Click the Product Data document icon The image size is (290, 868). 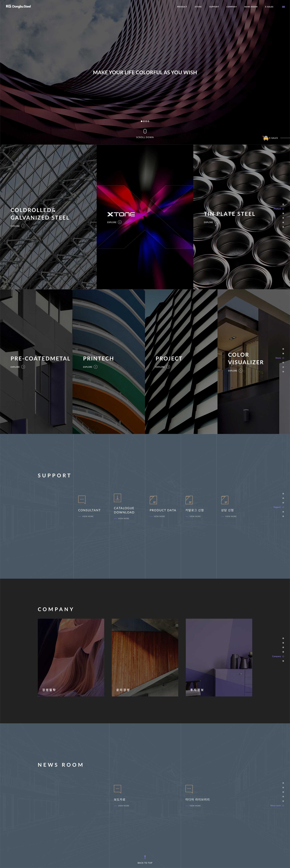tap(153, 500)
